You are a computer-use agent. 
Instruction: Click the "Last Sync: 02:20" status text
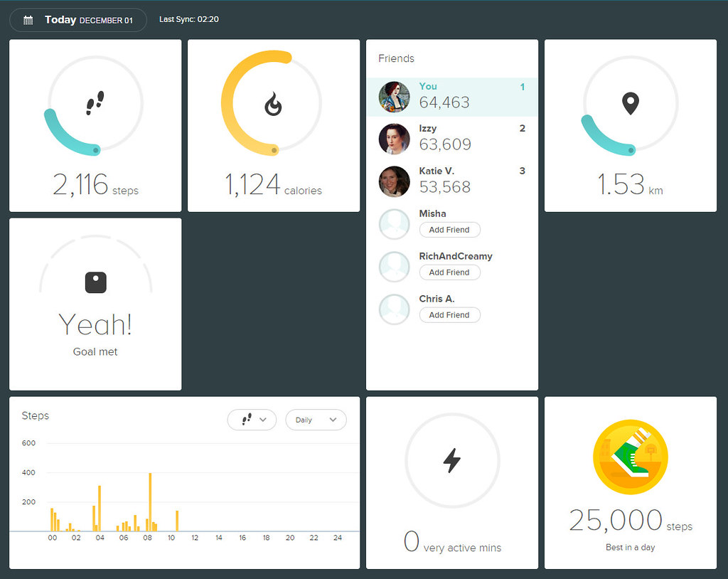coord(189,19)
